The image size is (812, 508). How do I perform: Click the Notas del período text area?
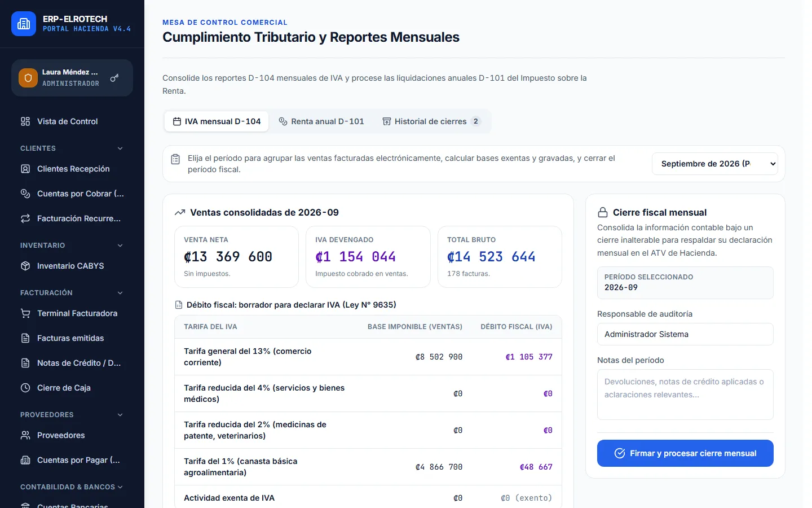point(685,395)
